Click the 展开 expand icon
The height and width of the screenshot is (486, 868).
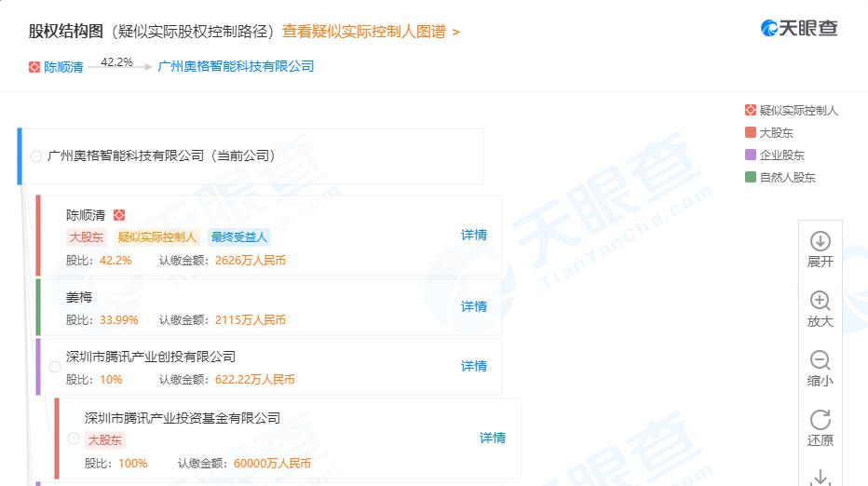pos(820,241)
